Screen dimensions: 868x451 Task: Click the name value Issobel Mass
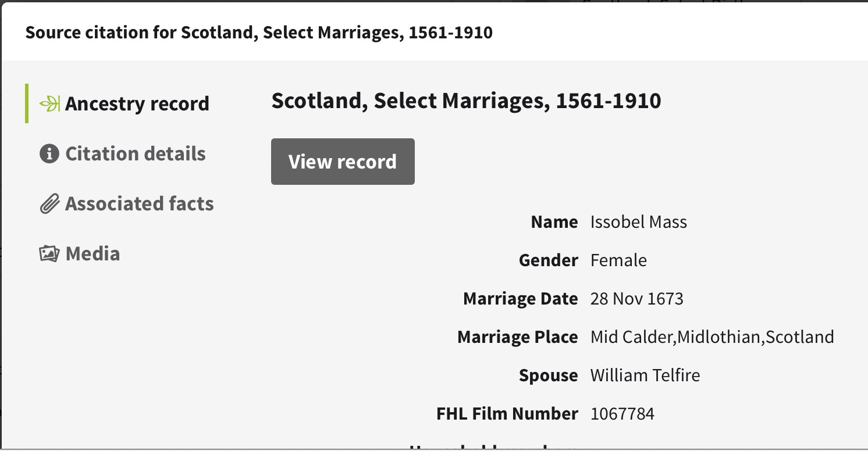pos(638,222)
